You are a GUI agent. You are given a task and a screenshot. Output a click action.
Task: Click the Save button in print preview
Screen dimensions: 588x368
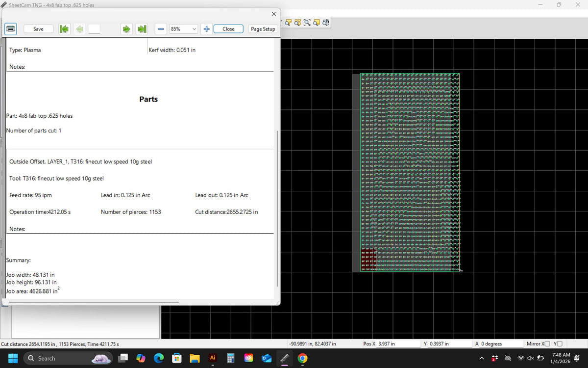pos(38,29)
